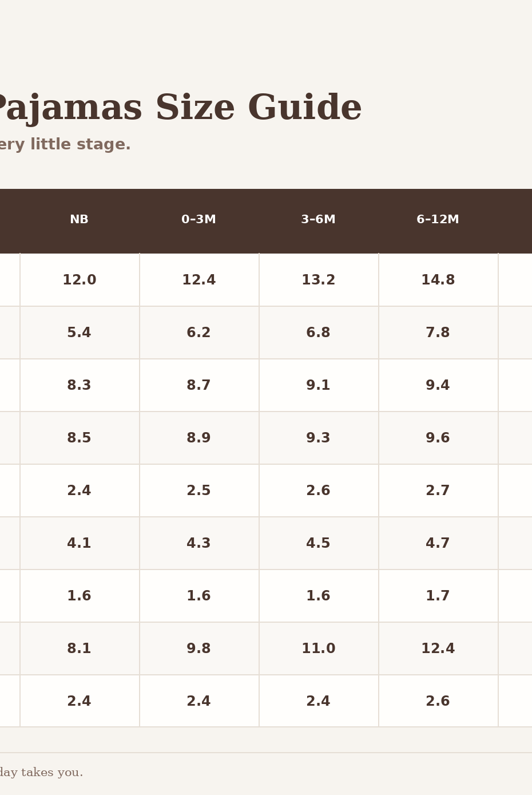Click the 8.9 cell under 0–3M
Viewport: 532px width, 795px height.
[x=199, y=438]
